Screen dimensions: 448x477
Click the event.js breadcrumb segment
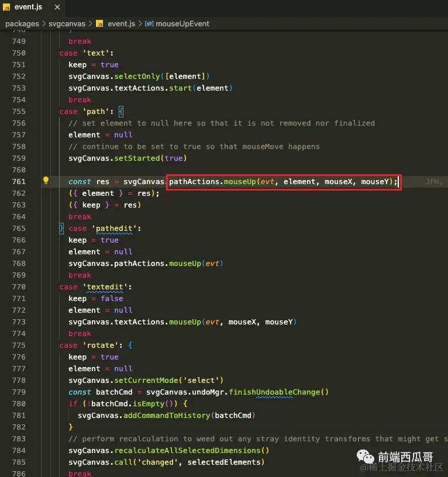[121, 24]
